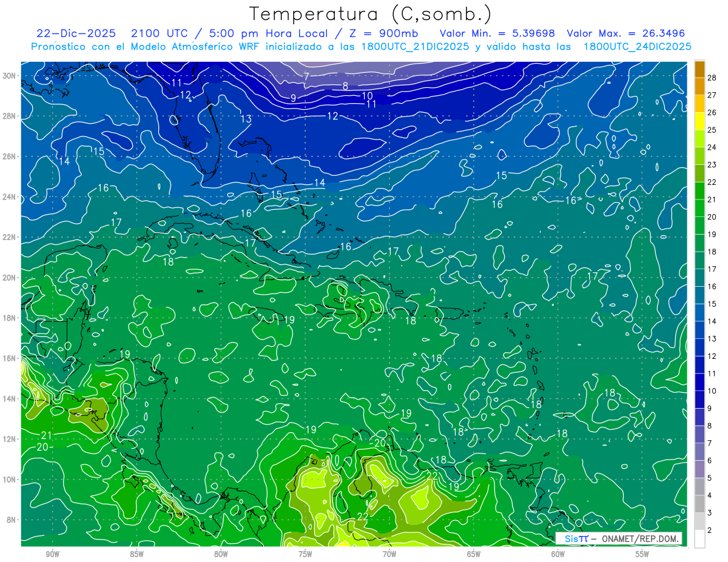Click the "55W" longitude axis label
Screen dimensions: 728x562
point(642,554)
